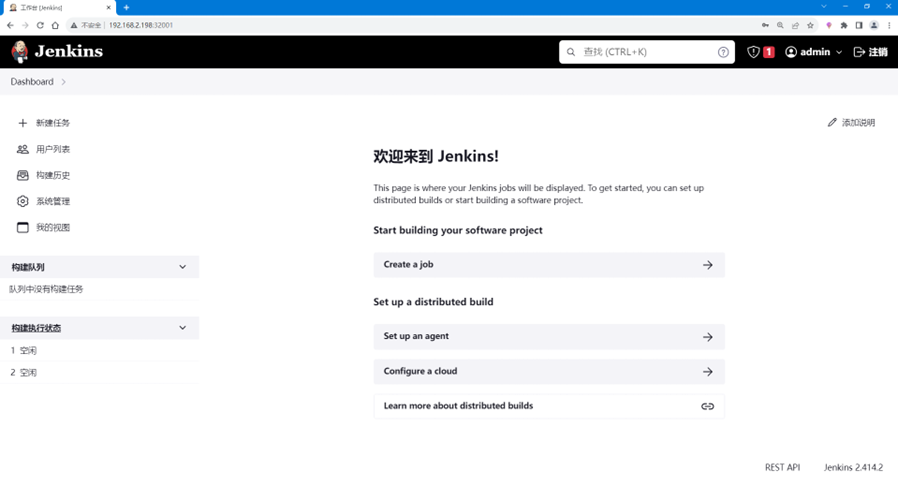Click the arrow on Create a job
Viewport: 898px width, 486px height.
tap(708, 265)
